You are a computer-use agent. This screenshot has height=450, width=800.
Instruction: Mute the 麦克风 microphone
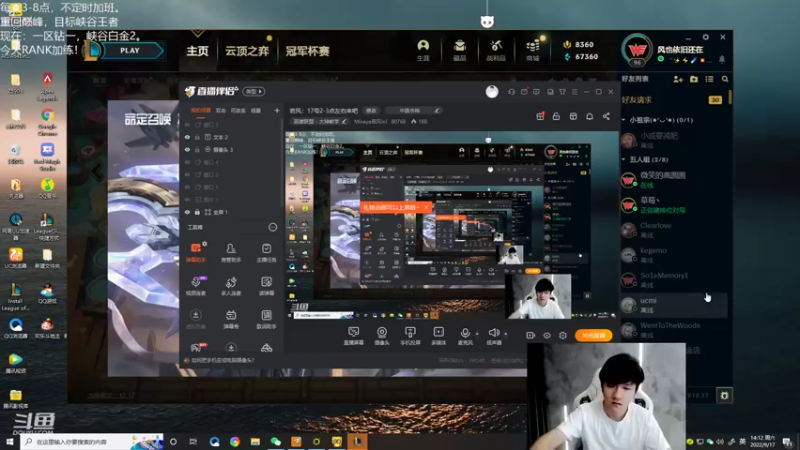[465, 336]
